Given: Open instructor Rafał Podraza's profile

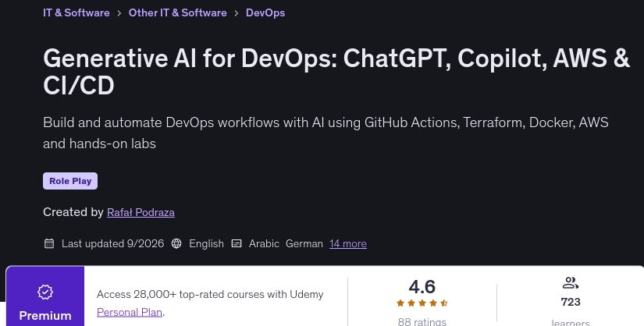Looking at the screenshot, I should (x=141, y=212).
